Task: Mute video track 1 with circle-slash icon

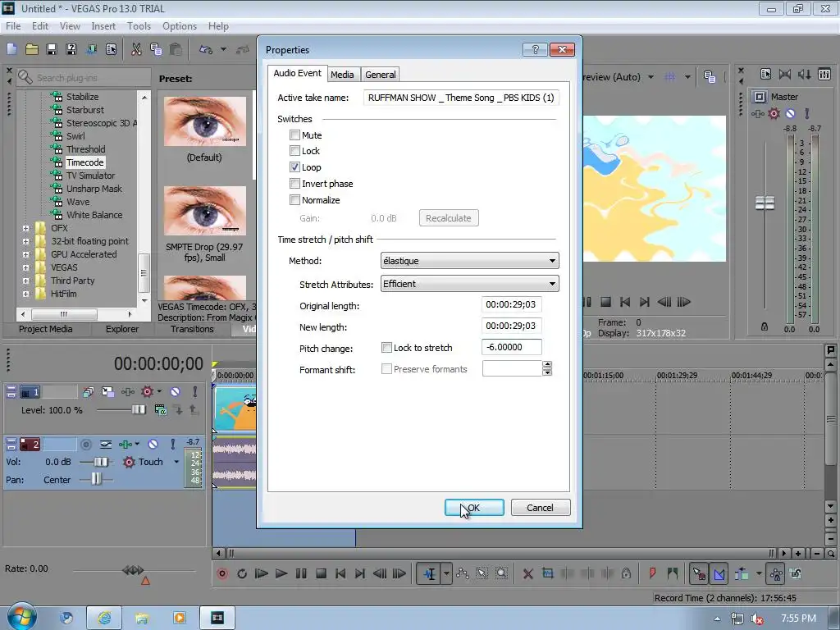Action: pyautogui.click(x=176, y=391)
